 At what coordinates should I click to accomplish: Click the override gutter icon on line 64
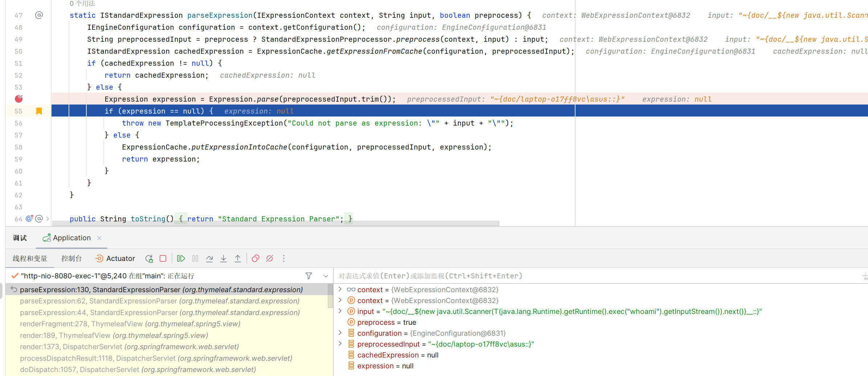pos(29,218)
